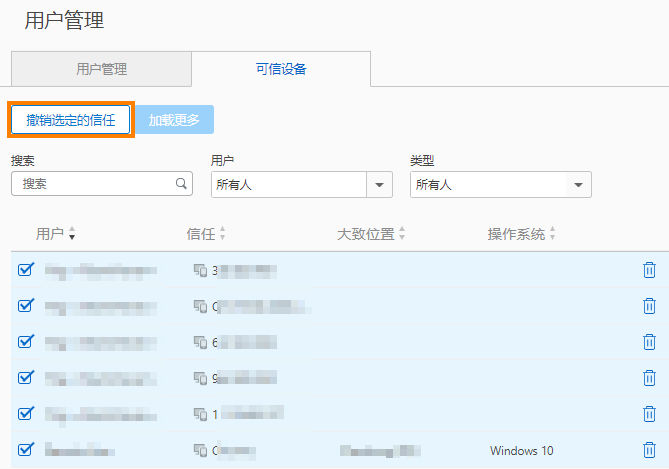Switch to the 用户管理 tab
The width and height of the screenshot is (669, 469).
pos(102,69)
